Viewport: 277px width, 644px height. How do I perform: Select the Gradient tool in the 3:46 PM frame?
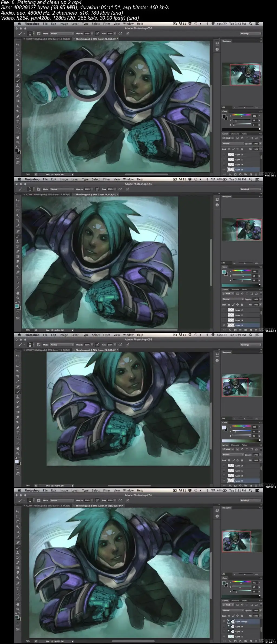tap(18, 257)
